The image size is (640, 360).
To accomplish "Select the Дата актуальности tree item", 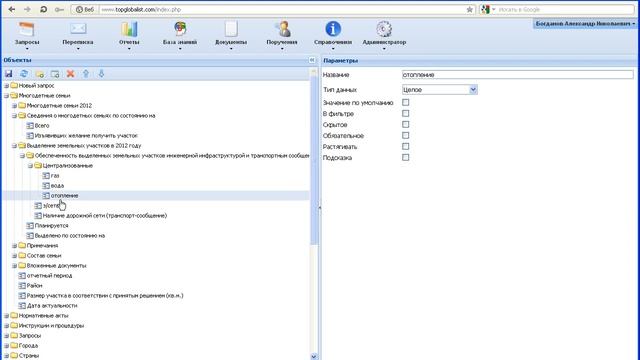I will [52, 306].
